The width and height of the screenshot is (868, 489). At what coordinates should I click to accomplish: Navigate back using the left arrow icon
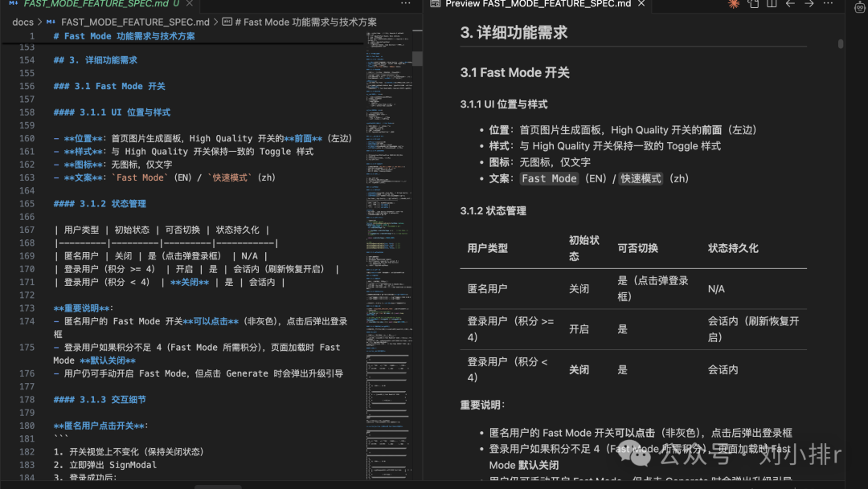point(789,6)
